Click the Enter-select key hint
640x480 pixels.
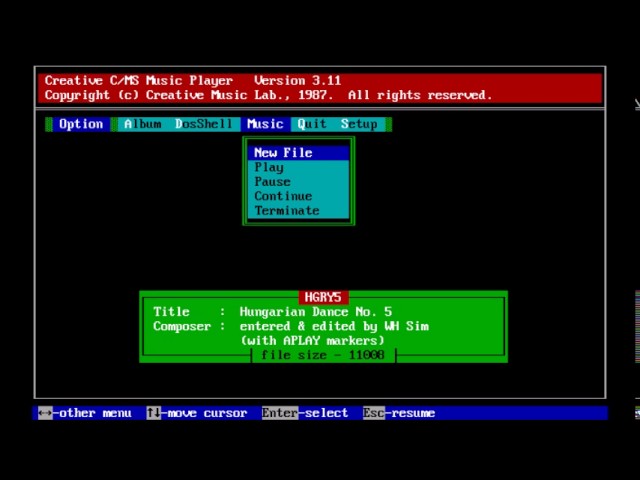[x=305, y=413]
